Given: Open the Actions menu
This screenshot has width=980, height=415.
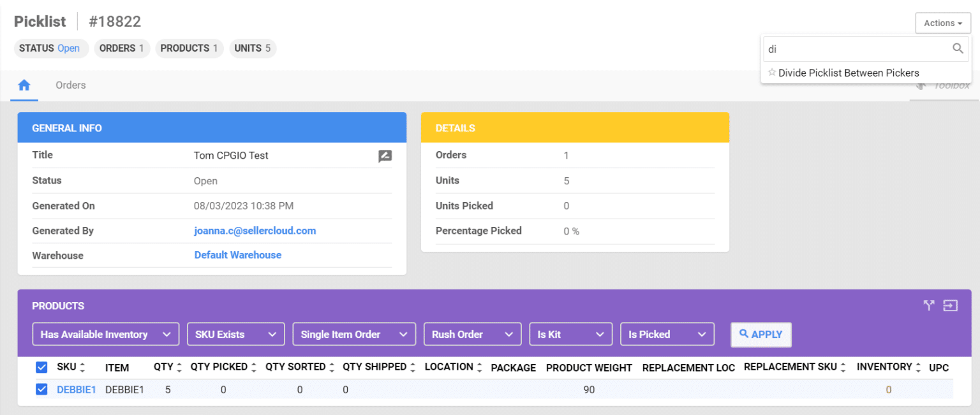Looking at the screenshot, I should tap(942, 22).
